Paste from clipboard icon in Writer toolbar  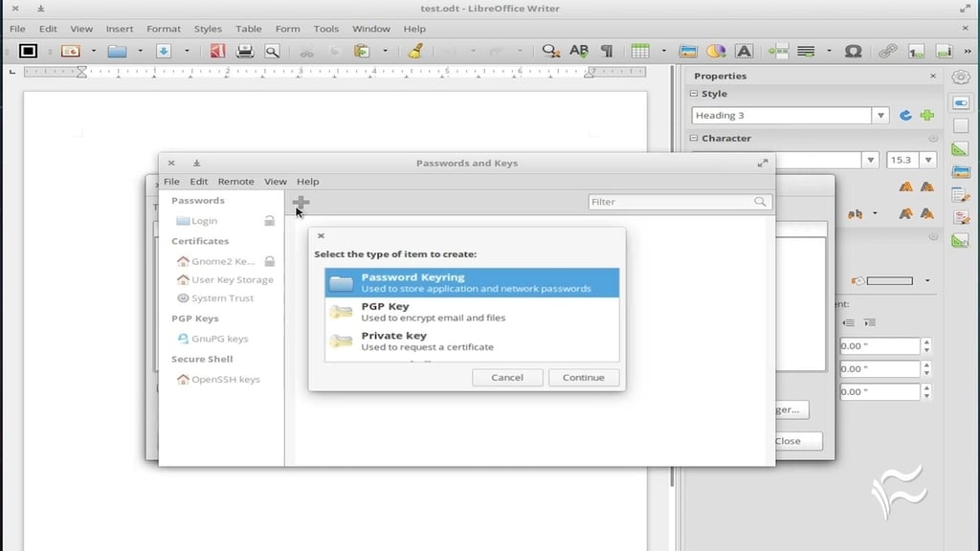click(362, 52)
